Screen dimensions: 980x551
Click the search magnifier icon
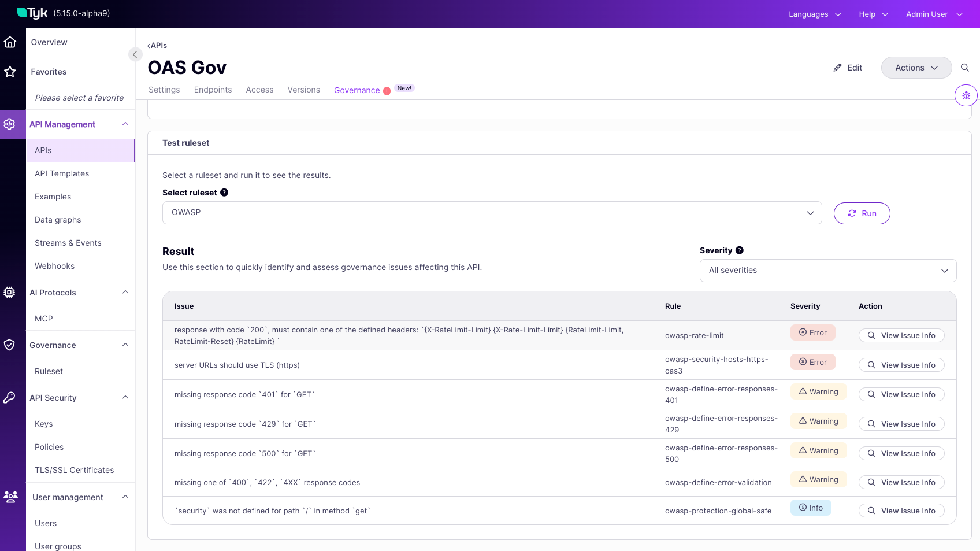pyautogui.click(x=965, y=68)
